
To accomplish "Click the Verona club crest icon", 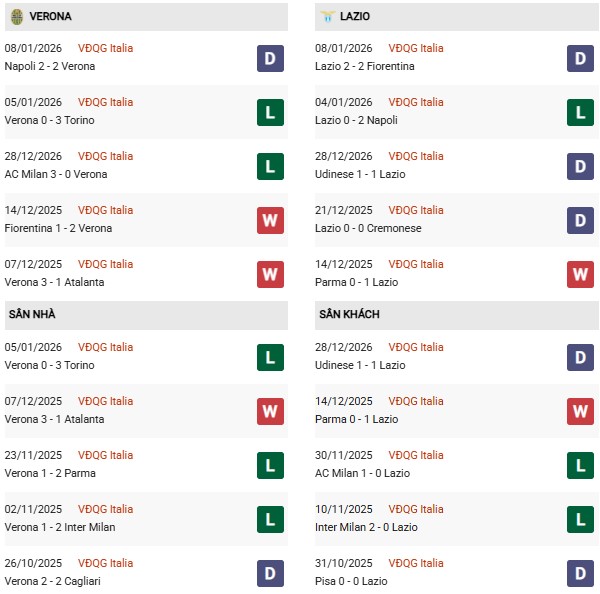I will tap(17, 17).
